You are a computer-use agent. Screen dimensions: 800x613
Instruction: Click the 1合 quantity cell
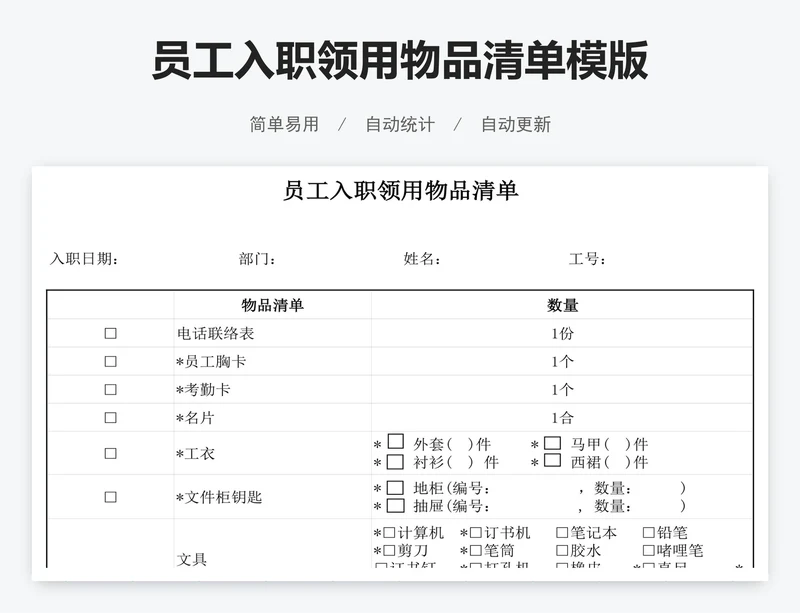coord(562,418)
